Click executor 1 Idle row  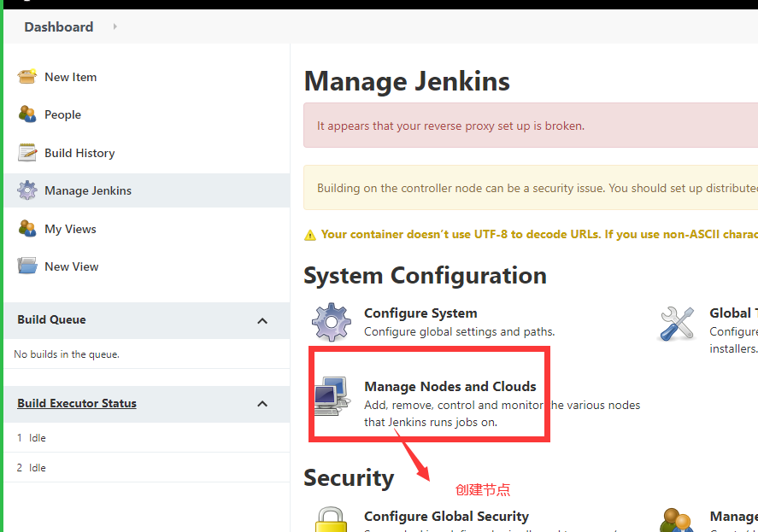click(147, 438)
